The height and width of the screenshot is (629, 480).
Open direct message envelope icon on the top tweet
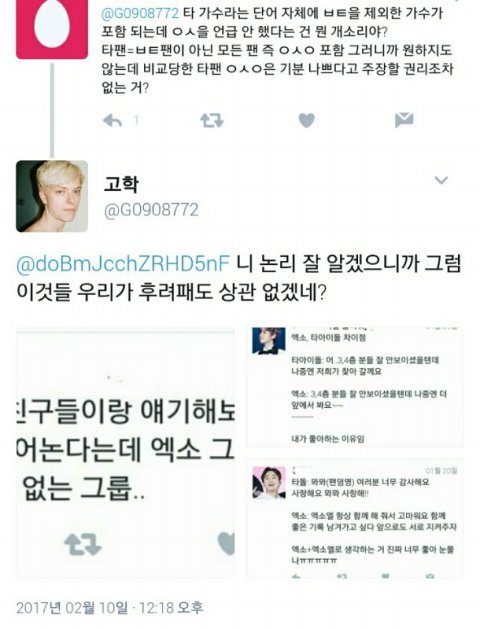tap(404, 120)
